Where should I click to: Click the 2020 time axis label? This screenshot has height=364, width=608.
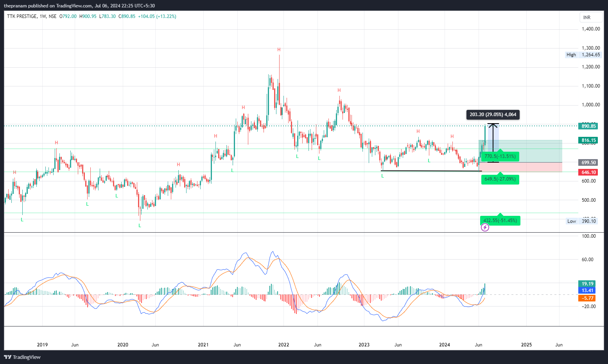point(123,345)
